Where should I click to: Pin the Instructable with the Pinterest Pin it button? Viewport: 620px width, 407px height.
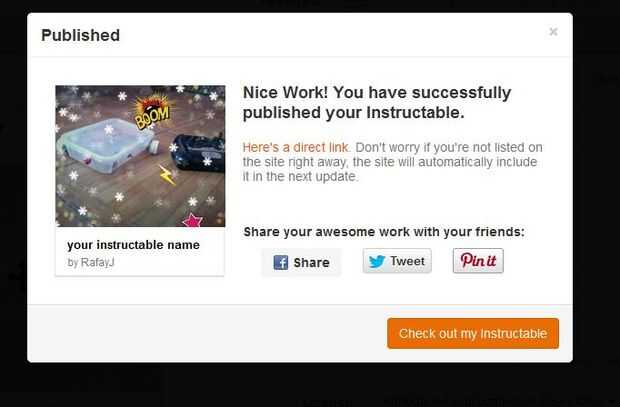click(478, 261)
